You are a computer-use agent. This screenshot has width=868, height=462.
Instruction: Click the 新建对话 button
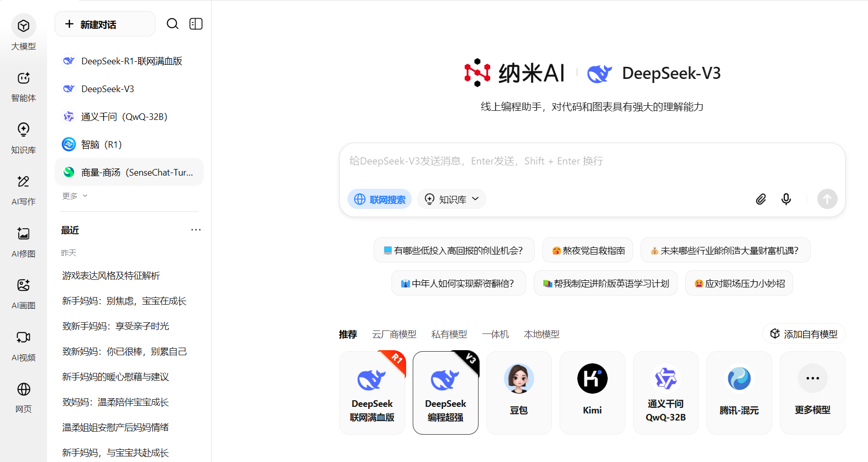(105, 24)
